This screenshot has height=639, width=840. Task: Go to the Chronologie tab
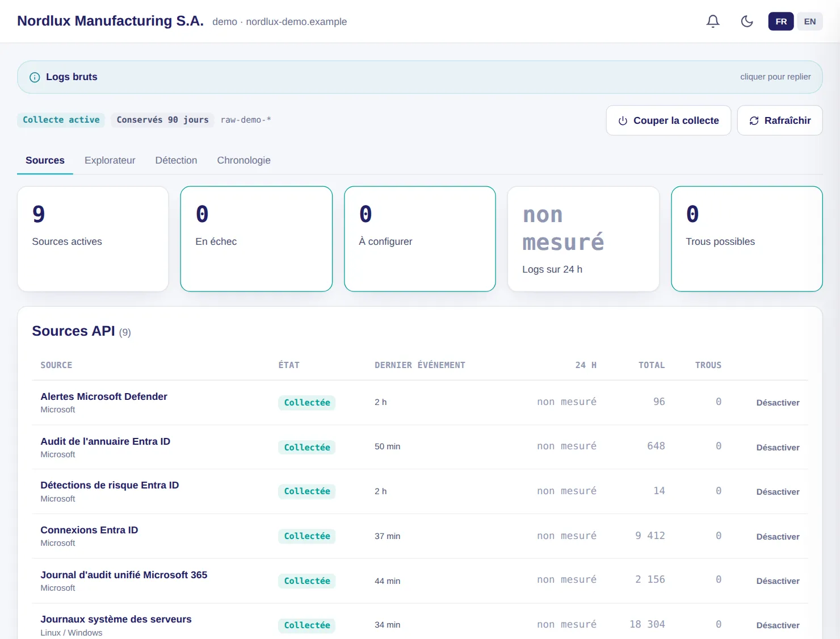click(x=244, y=161)
